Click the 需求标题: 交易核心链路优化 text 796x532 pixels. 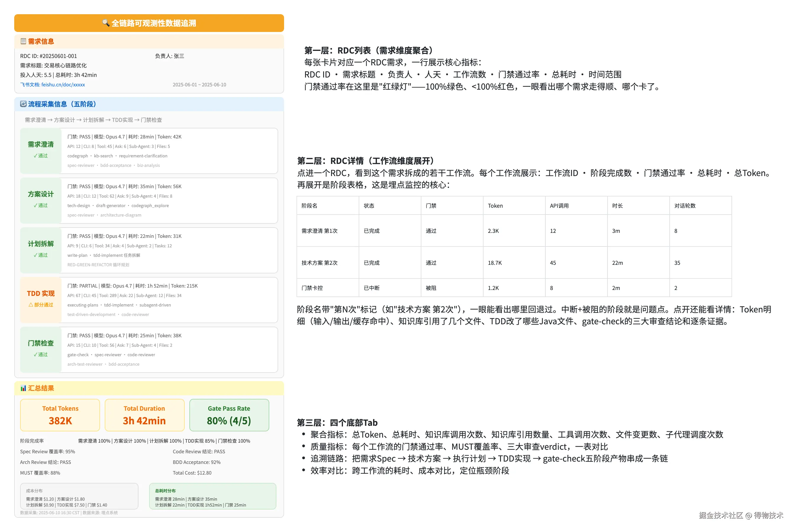click(x=53, y=65)
